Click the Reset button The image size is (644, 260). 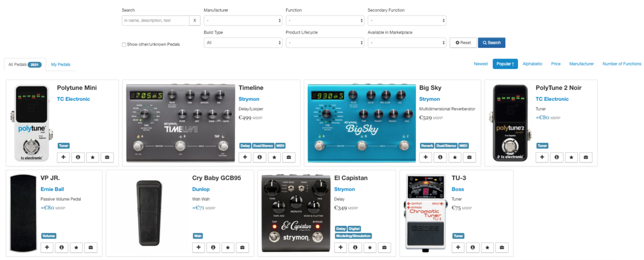pyautogui.click(x=463, y=43)
